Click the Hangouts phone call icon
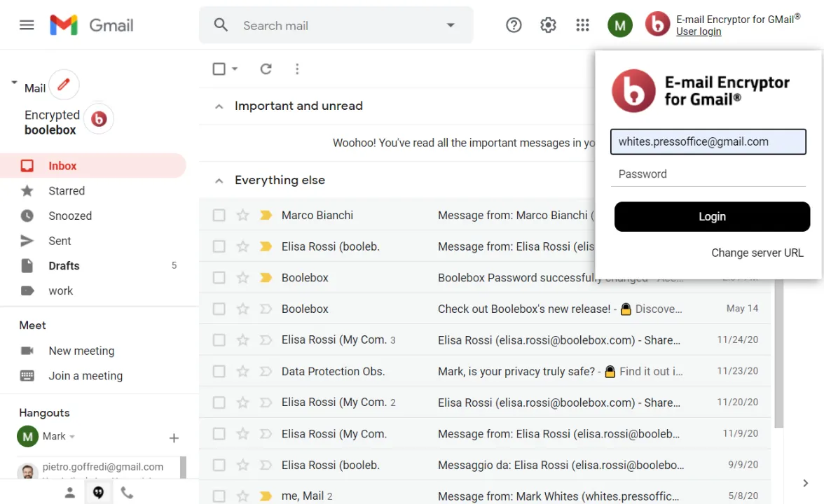824x504 pixels. click(x=127, y=493)
